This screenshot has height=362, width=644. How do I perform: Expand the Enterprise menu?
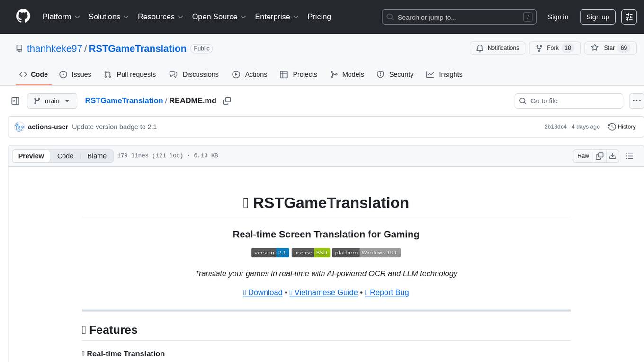277,17
